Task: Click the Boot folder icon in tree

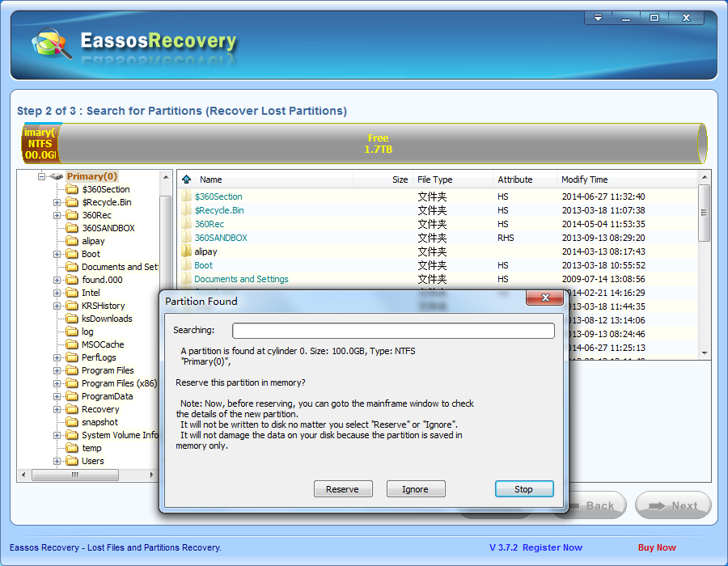Action: point(72,254)
